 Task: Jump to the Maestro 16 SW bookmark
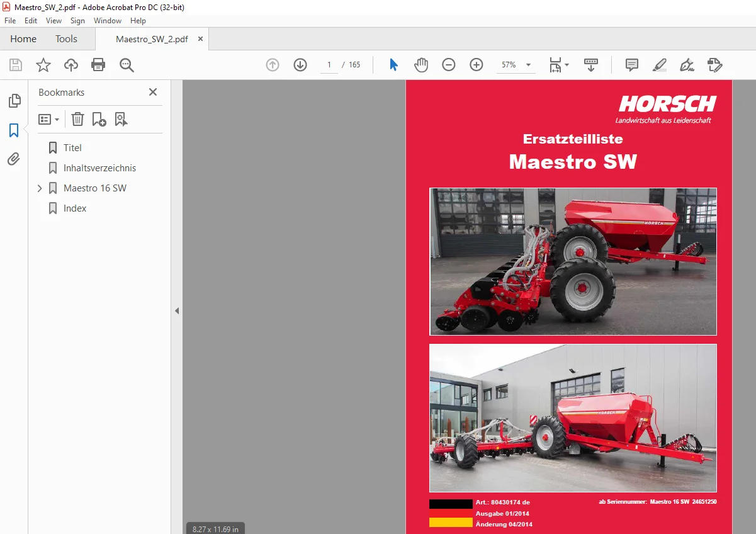point(95,188)
